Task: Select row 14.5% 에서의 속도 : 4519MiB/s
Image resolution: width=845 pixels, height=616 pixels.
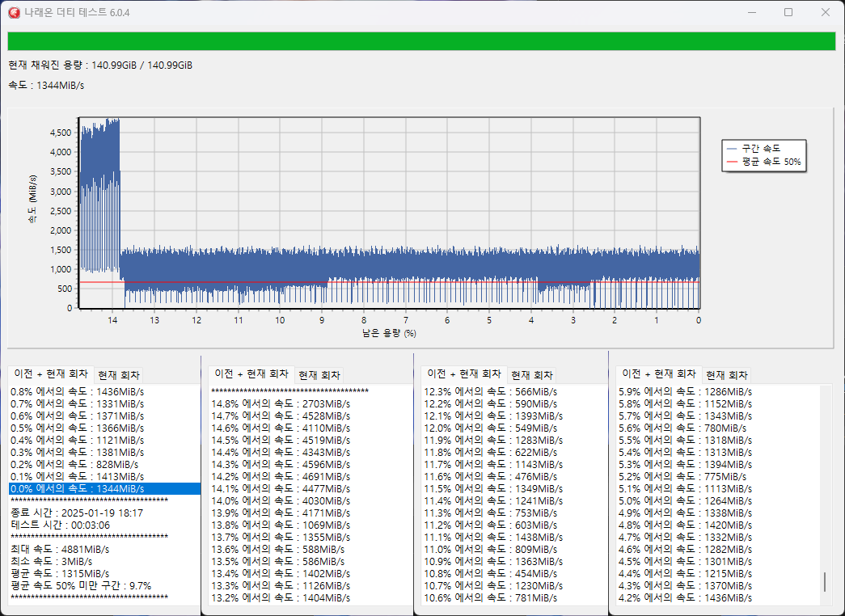Action: (x=281, y=441)
